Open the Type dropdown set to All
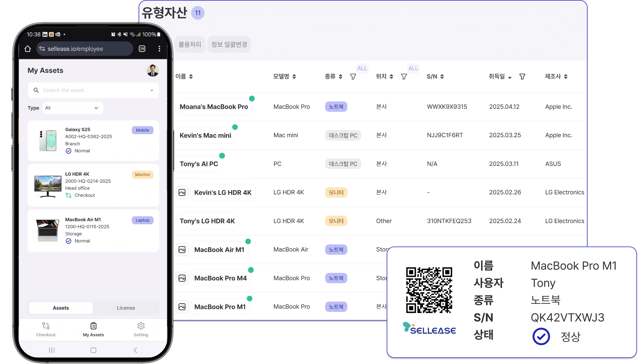638x364 pixels. coord(73,108)
